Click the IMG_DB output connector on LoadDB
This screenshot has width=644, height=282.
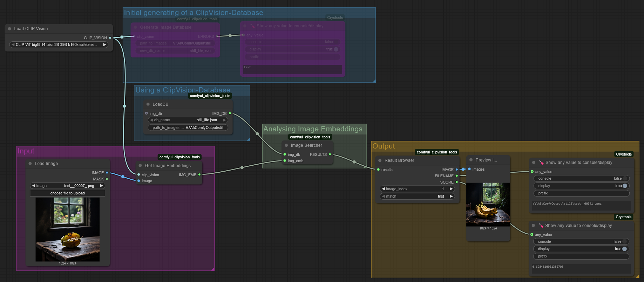pos(230,113)
